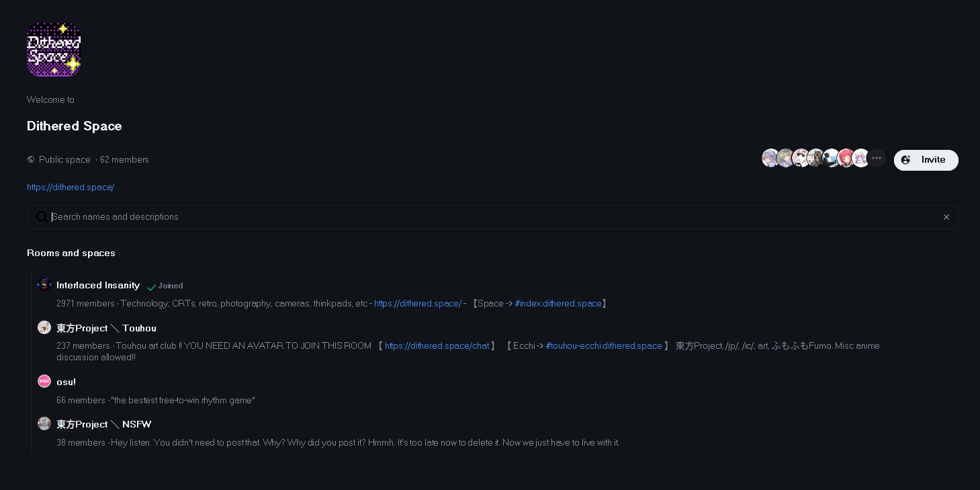Click the "38 members" text
The width and height of the screenshot is (980, 490).
[x=81, y=443]
